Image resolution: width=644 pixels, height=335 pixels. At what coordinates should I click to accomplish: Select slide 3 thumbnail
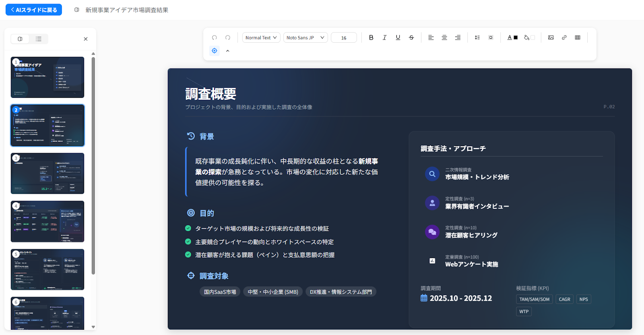47,174
